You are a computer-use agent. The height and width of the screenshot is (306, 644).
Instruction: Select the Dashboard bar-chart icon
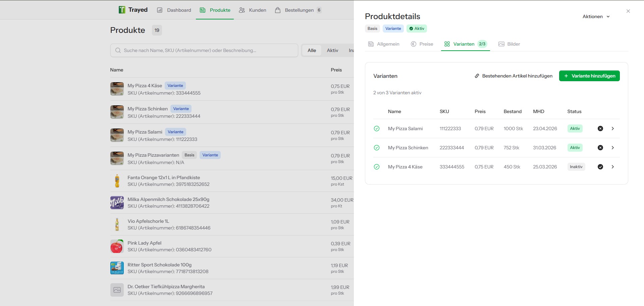[160, 10]
